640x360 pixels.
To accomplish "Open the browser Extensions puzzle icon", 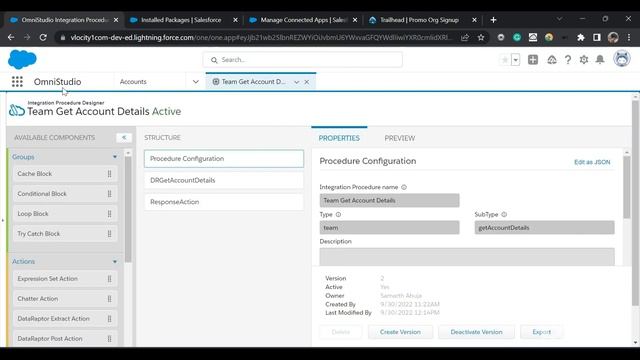I will (580, 38).
